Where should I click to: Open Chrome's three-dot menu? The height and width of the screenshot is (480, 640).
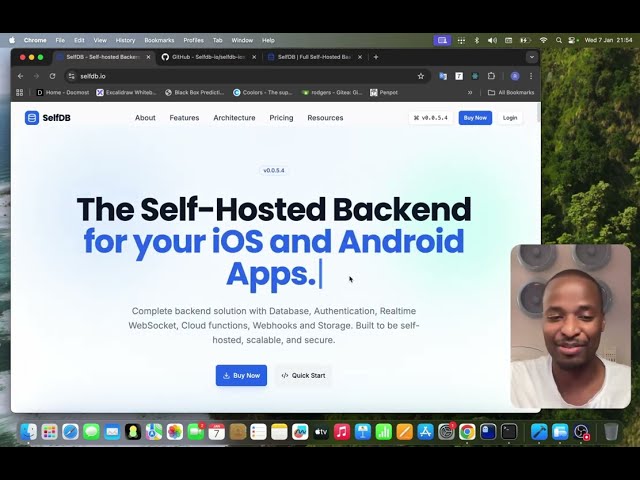click(x=531, y=76)
